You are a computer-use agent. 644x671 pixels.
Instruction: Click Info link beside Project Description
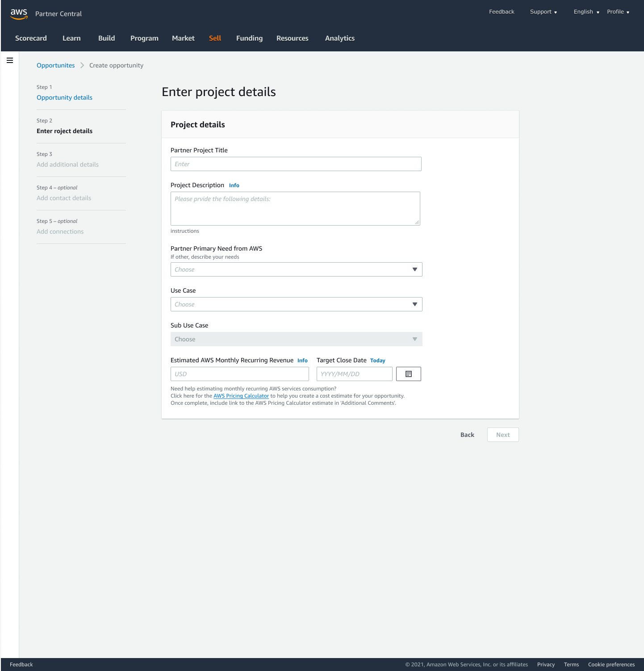pyautogui.click(x=234, y=185)
